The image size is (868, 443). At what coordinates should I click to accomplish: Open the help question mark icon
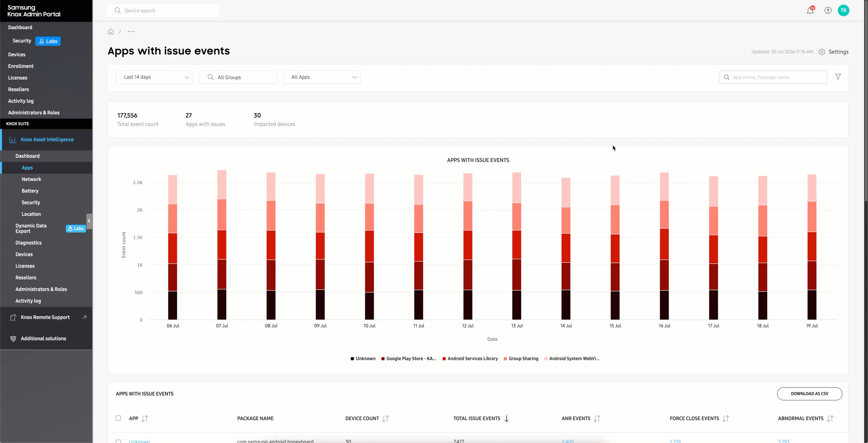click(828, 10)
